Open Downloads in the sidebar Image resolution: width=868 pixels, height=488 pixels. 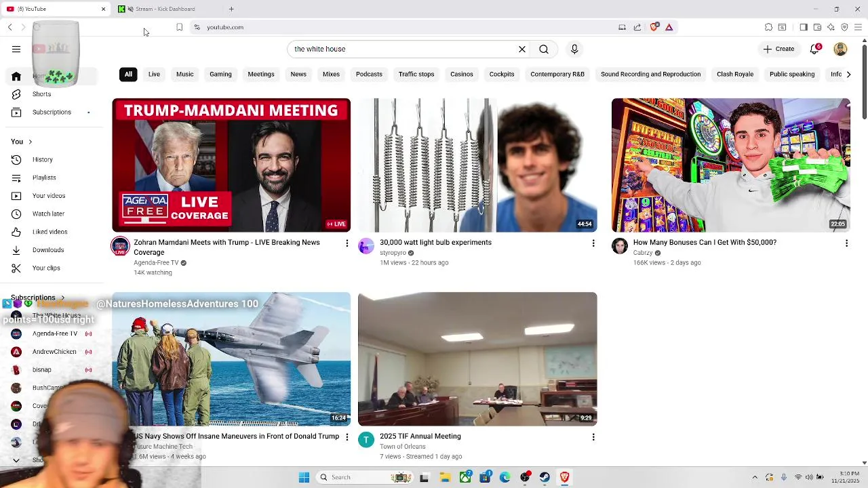pyautogui.click(x=48, y=250)
